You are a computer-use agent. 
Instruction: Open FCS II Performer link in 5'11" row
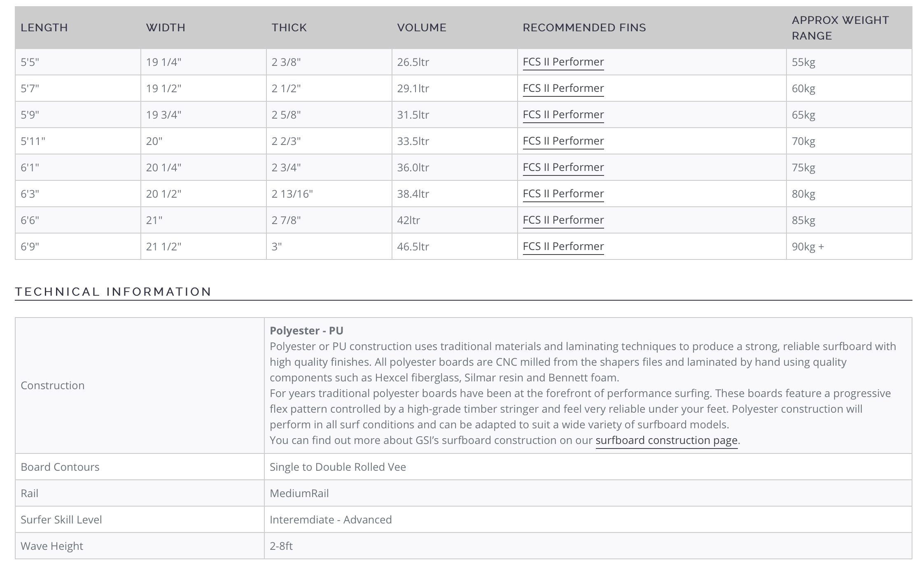click(x=563, y=141)
